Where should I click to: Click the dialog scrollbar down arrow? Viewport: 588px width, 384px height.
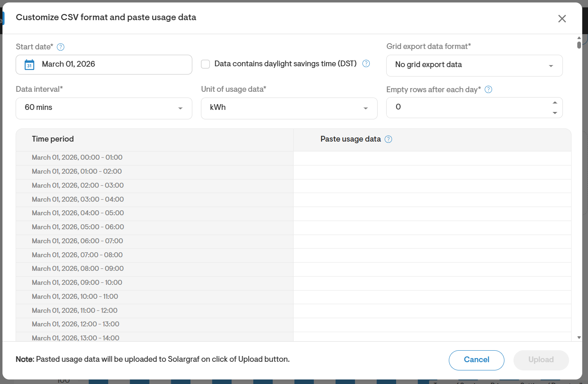(579, 337)
